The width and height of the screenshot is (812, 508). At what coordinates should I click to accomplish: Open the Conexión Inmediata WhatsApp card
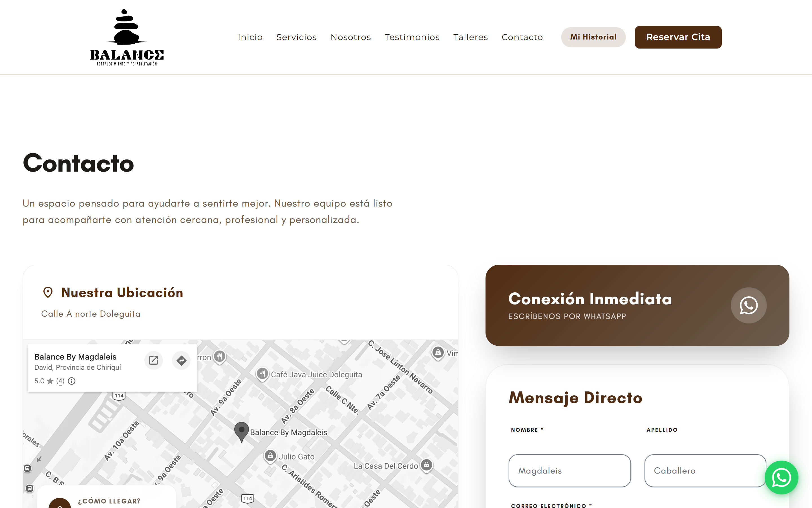637,305
